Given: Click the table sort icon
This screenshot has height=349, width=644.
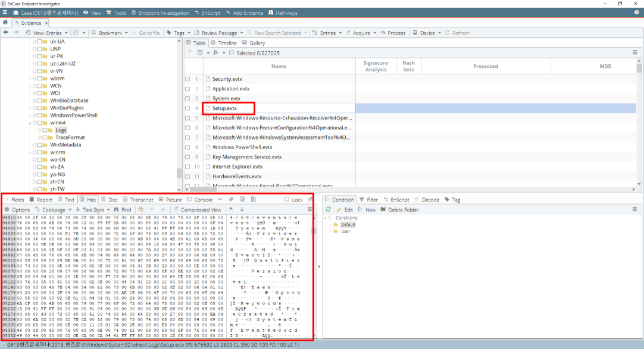Looking at the screenshot, I should [x=216, y=52].
